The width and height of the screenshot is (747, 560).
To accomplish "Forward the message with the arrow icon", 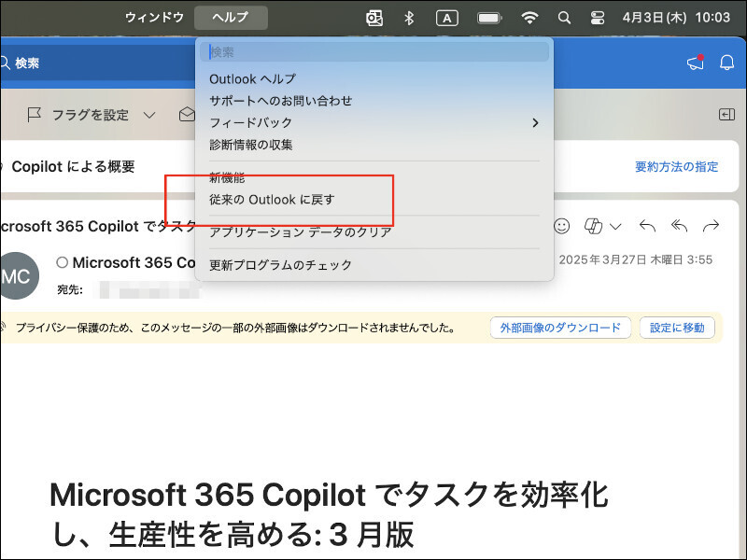I will click(711, 225).
